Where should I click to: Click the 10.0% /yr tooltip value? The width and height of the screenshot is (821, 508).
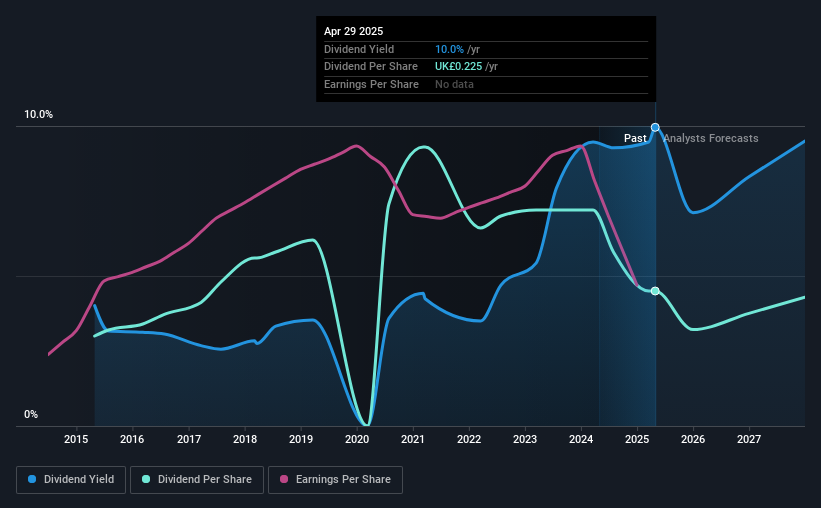[x=457, y=49]
